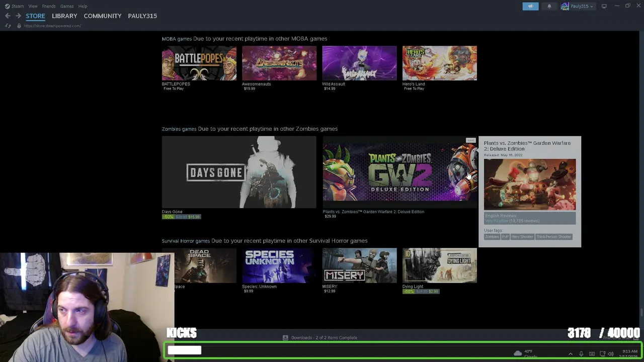Open the Days Gone large capsule
The height and width of the screenshot is (362, 644).
pyautogui.click(x=239, y=172)
